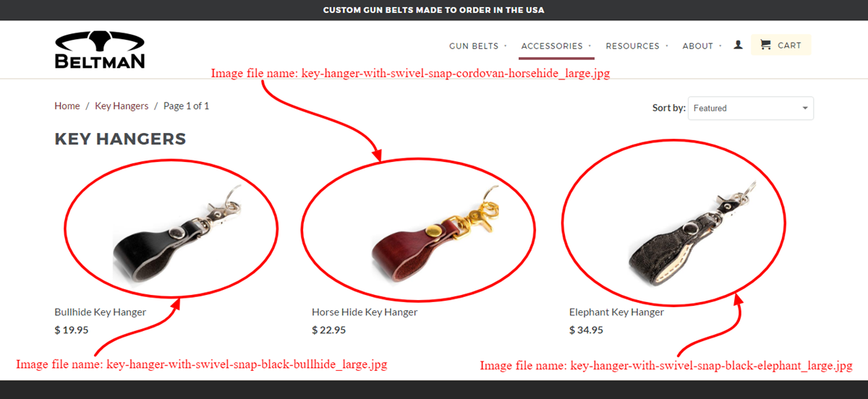Click the Key Hangers breadcrumb link

pos(122,106)
